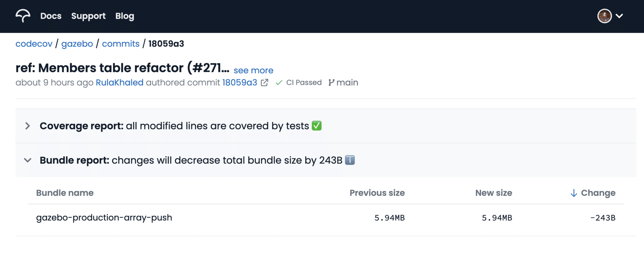Click the green check emoji in coverage report

317,126
